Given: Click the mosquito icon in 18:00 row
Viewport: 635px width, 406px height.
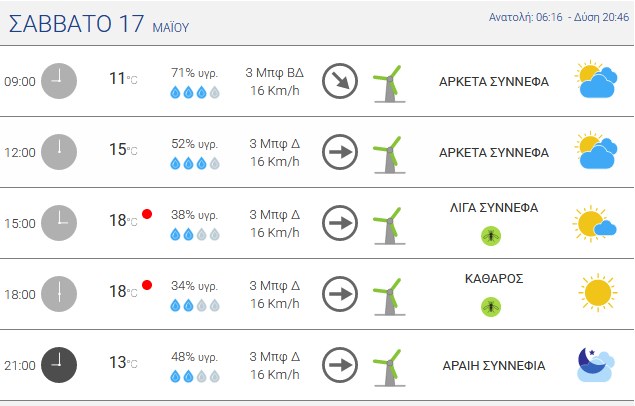Looking at the screenshot, I should [491, 306].
